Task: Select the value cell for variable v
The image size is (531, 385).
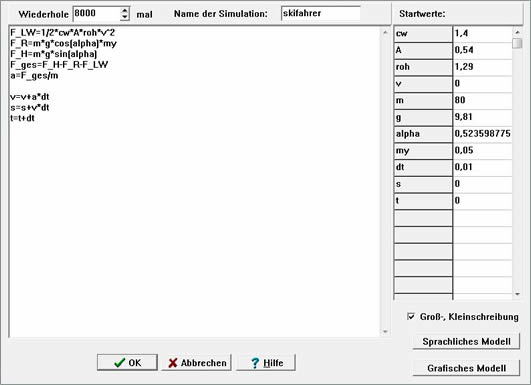Action: [x=482, y=84]
